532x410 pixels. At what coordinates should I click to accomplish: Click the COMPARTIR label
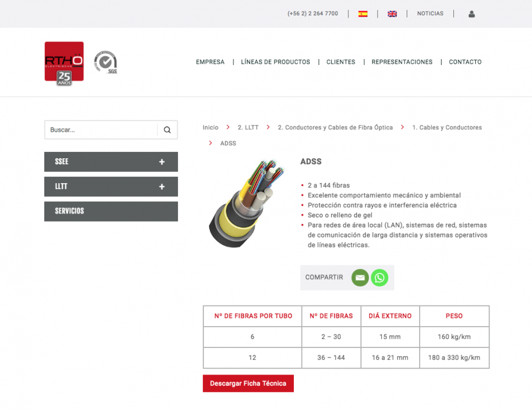(x=324, y=278)
